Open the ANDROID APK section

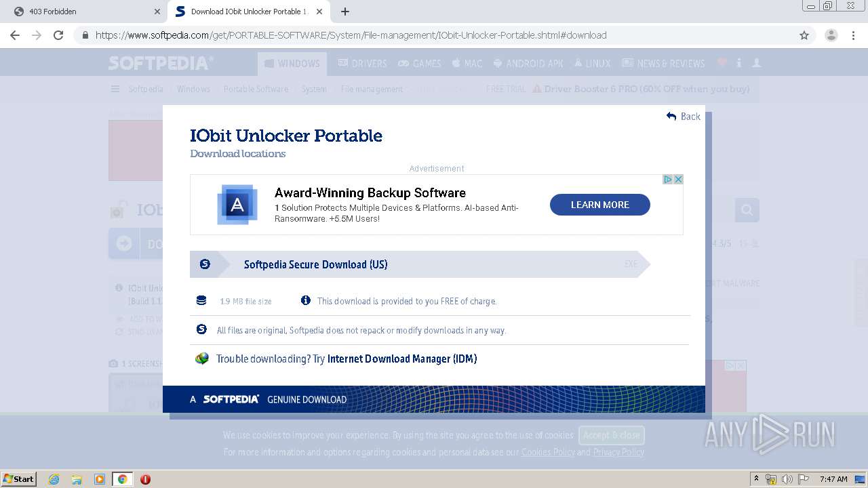[x=528, y=64]
